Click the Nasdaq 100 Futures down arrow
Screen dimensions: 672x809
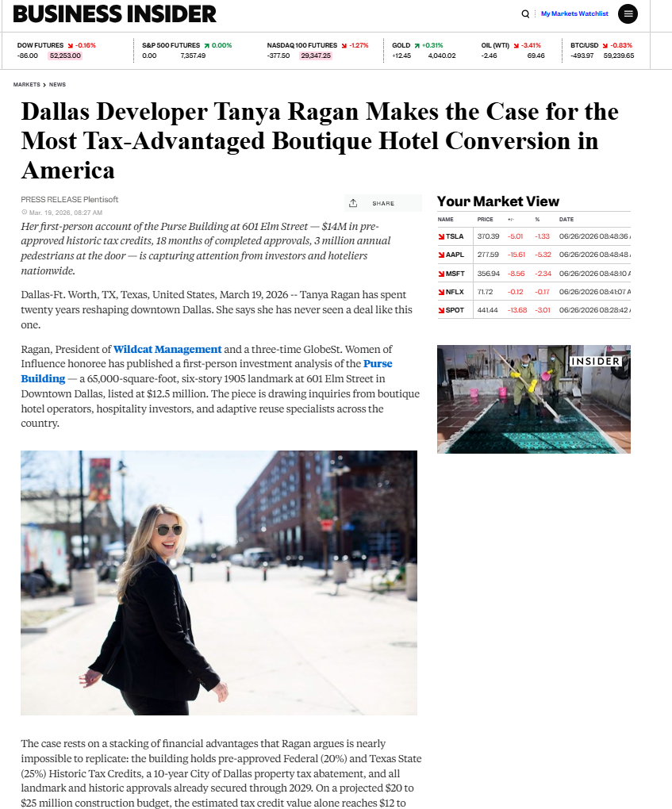(344, 46)
